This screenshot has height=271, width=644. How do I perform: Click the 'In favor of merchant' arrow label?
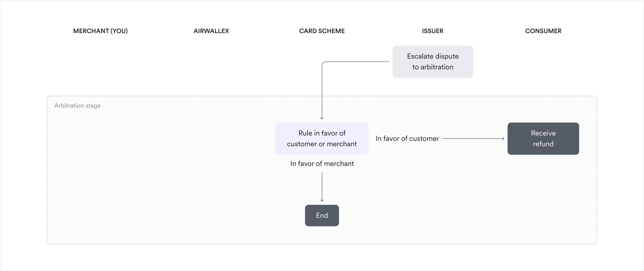pos(322,163)
